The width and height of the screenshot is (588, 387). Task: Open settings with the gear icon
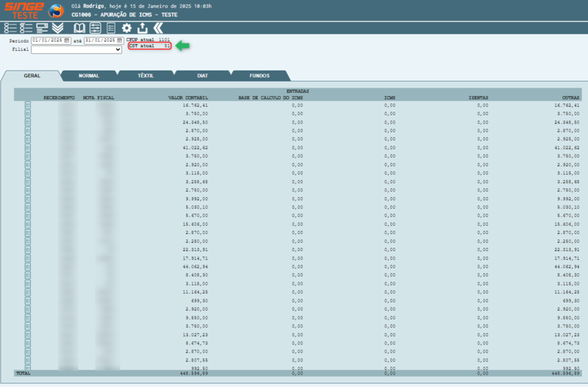click(126, 28)
